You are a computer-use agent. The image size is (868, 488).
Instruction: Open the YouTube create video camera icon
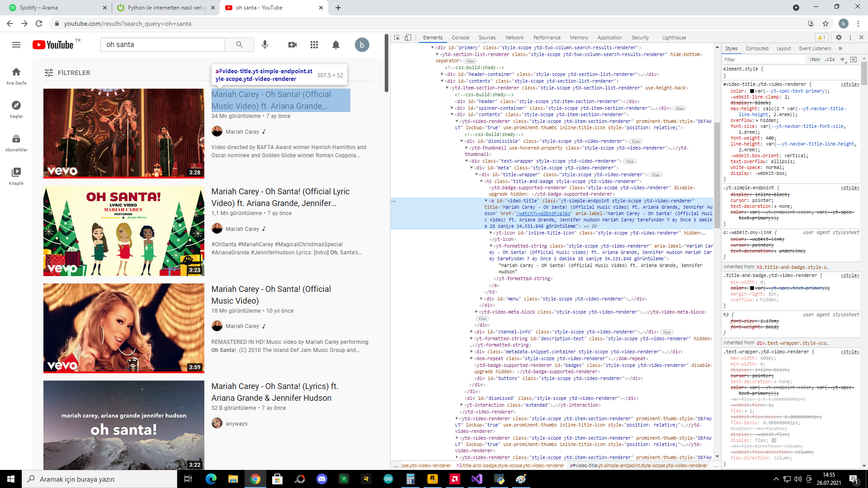(x=292, y=44)
